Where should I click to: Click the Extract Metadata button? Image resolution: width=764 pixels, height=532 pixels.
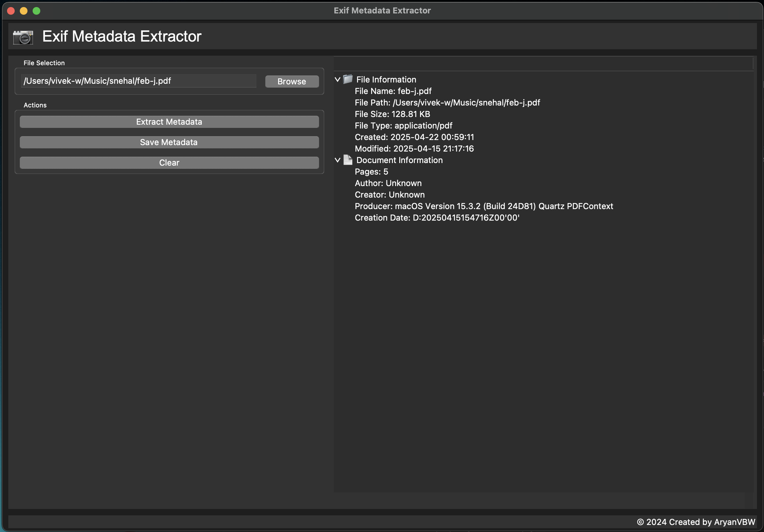(x=169, y=121)
